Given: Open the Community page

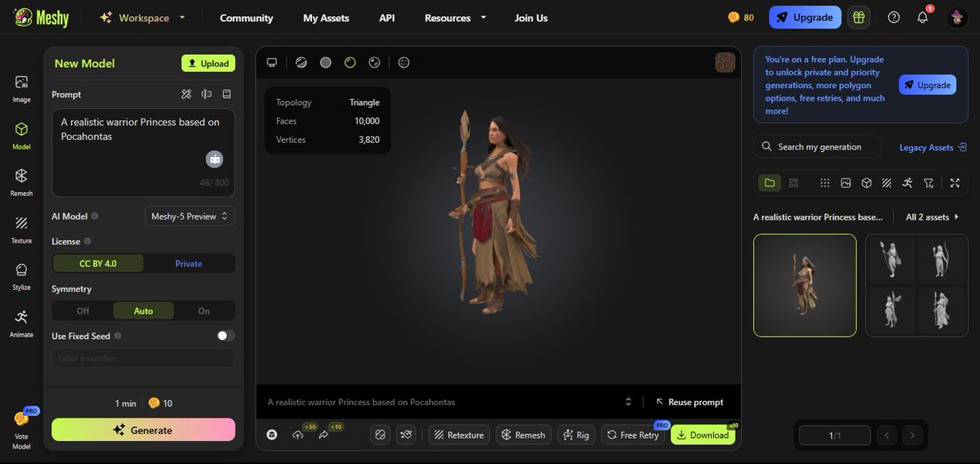Looking at the screenshot, I should 247,17.
